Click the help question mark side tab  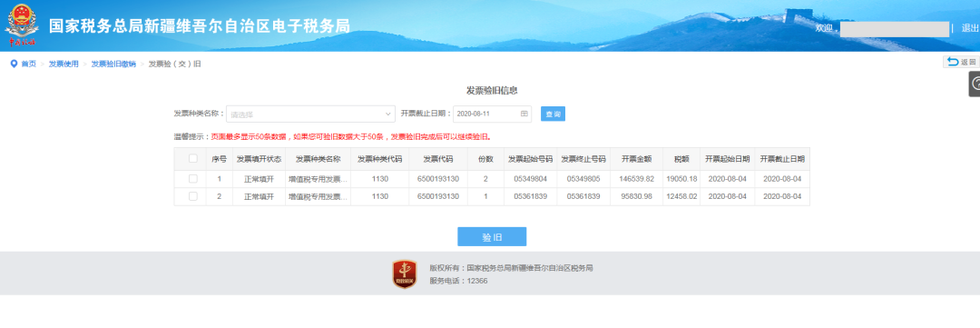coord(975,84)
